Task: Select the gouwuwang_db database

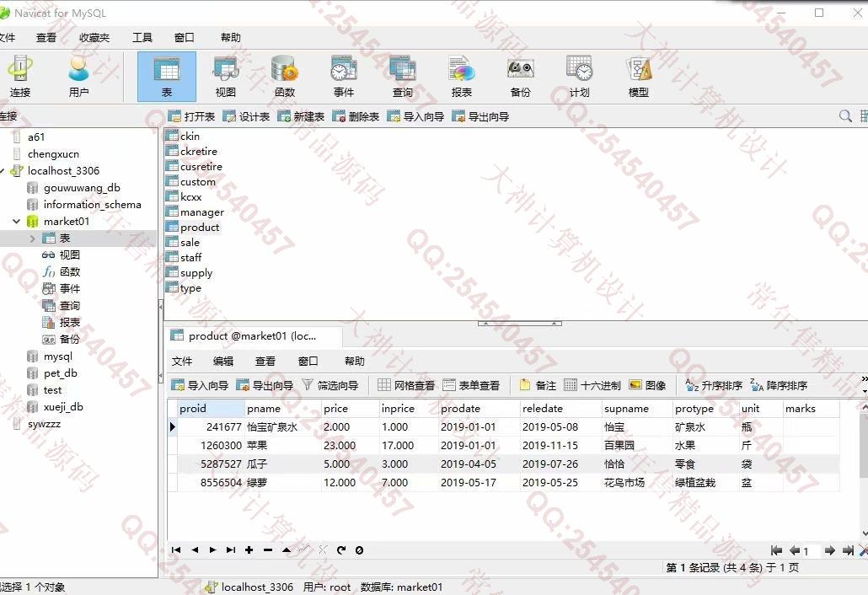Action: 82,188
